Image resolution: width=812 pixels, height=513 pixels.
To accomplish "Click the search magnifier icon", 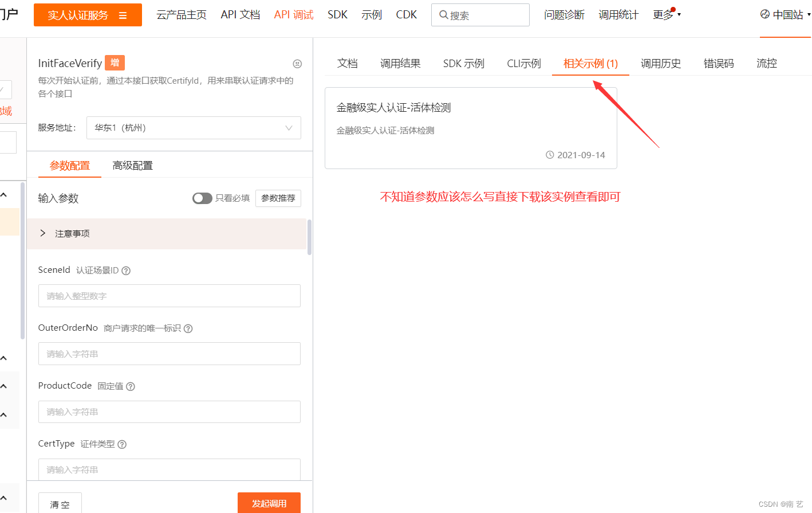I will tap(443, 15).
